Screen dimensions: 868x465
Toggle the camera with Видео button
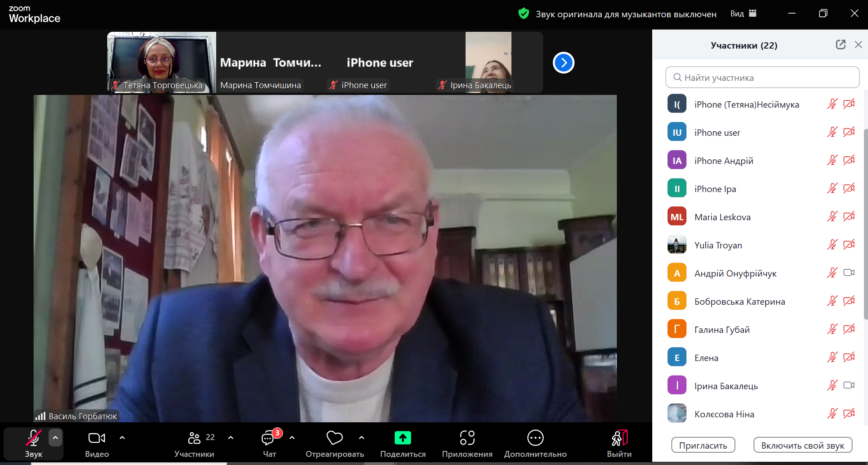pyautogui.click(x=96, y=438)
